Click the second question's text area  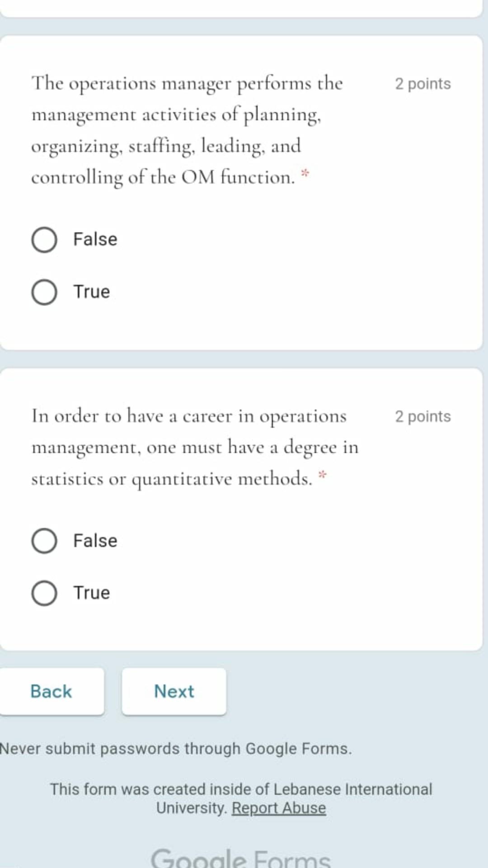pyautogui.click(x=194, y=448)
